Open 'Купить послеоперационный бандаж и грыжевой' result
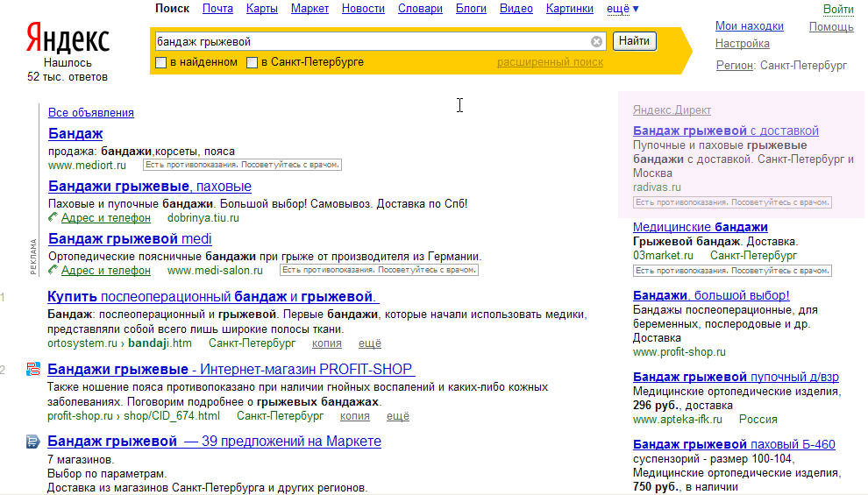Image resolution: width=868 pixels, height=495 pixels. point(213,297)
